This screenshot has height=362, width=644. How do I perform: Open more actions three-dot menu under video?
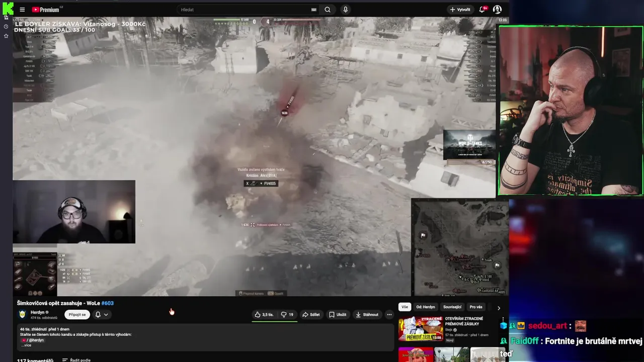click(389, 315)
